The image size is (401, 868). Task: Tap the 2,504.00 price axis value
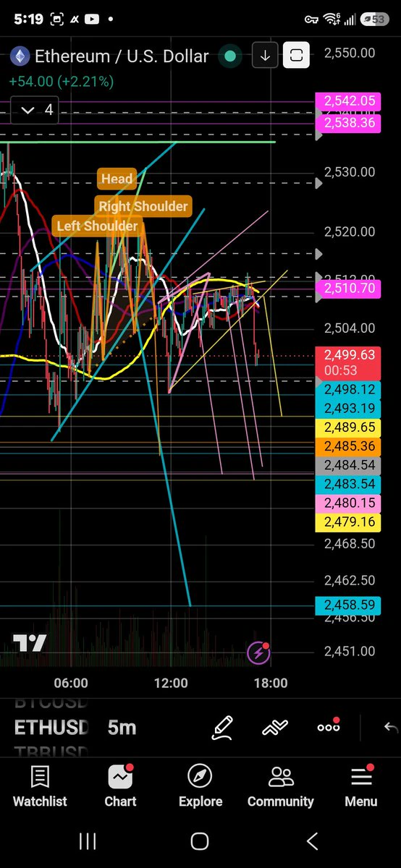pyautogui.click(x=350, y=328)
